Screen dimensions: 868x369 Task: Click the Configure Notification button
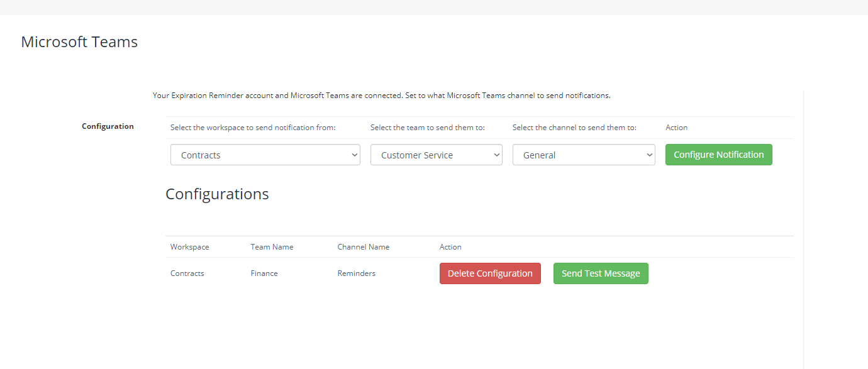(x=718, y=155)
